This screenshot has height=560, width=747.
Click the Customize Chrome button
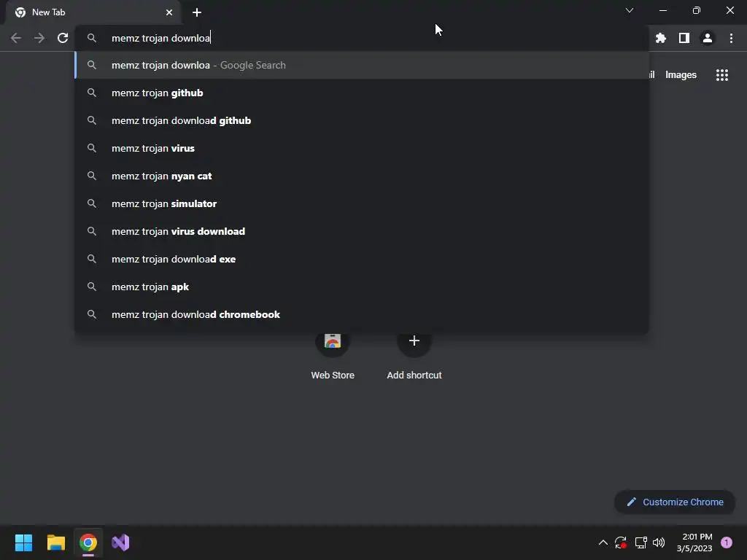[675, 502]
